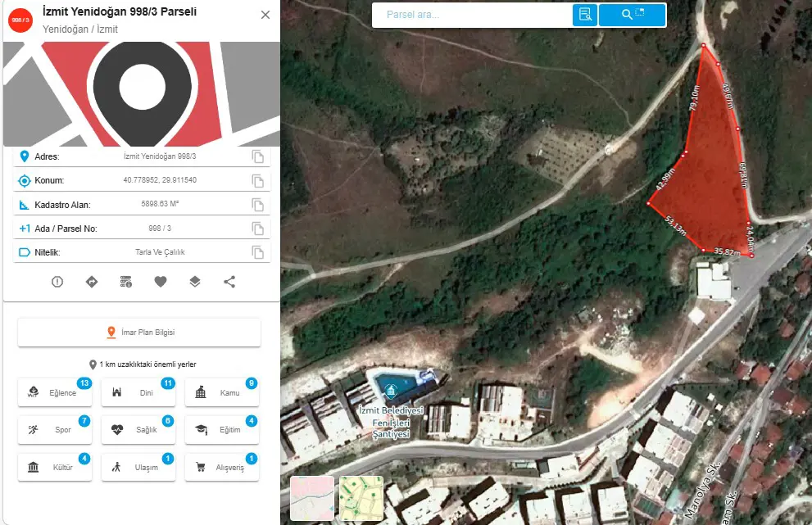Image resolution: width=812 pixels, height=525 pixels.
Task: Open the table info icon
Action: click(126, 282)
